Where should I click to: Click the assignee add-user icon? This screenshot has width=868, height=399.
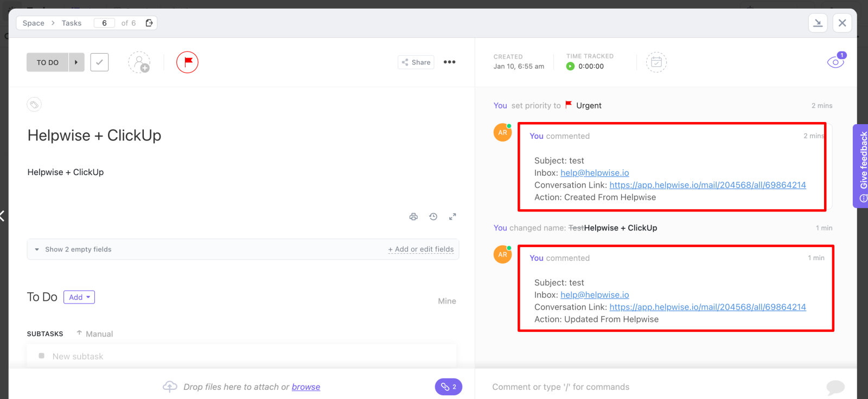click(139, 62)
